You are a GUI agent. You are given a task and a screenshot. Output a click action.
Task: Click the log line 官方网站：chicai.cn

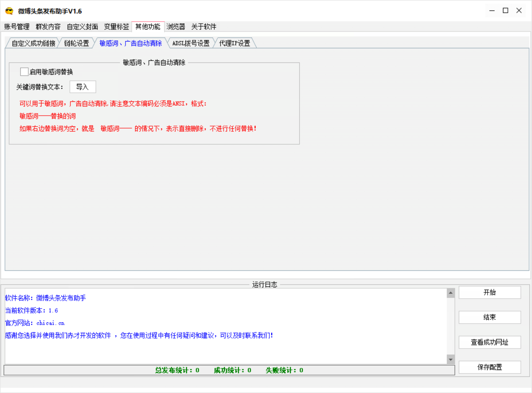35,323
